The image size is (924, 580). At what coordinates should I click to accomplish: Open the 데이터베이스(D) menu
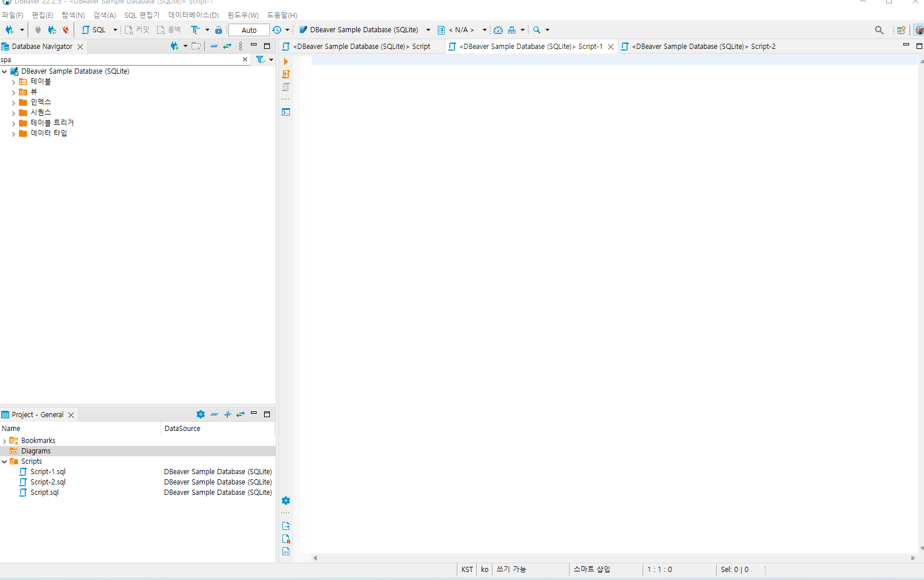coord(193,15)
